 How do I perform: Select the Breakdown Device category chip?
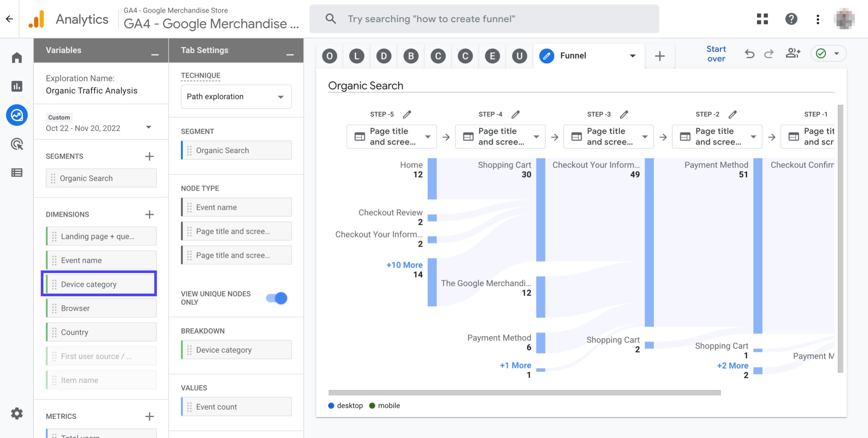pyautogui.click(x=236, y=350)
